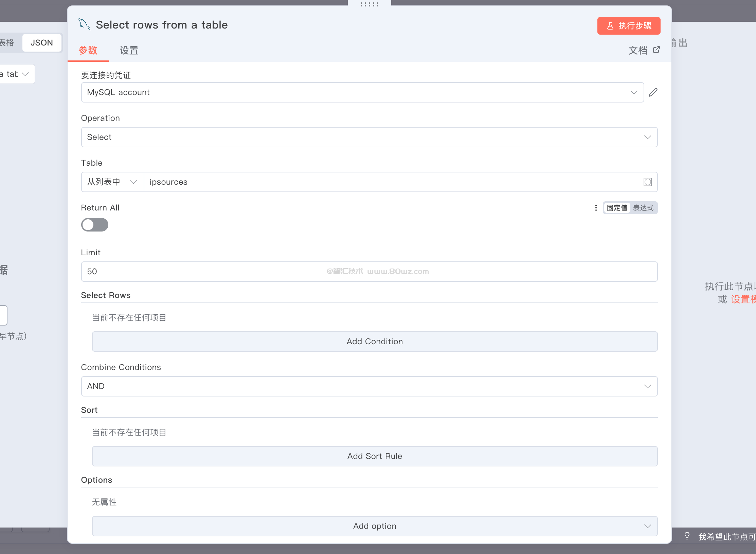756x554 pixels.
Task: Select 固定值 mode for Return All
Action: pos(617,208)
